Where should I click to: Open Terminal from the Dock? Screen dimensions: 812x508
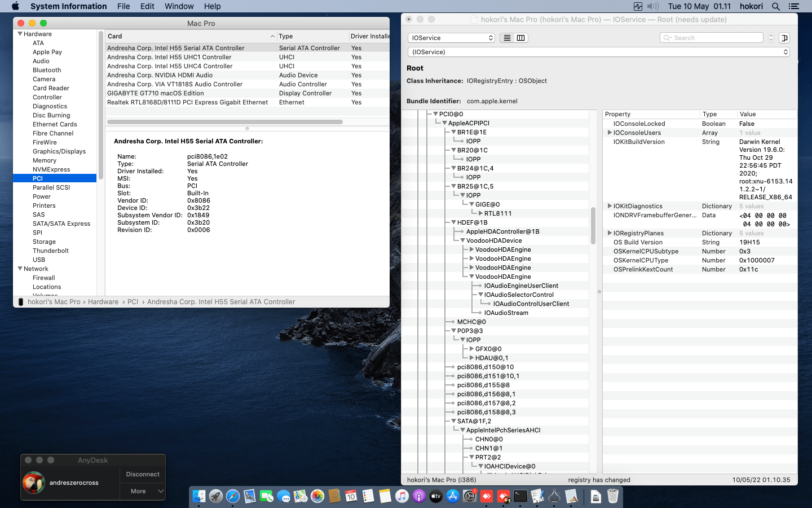click(520, 497)
